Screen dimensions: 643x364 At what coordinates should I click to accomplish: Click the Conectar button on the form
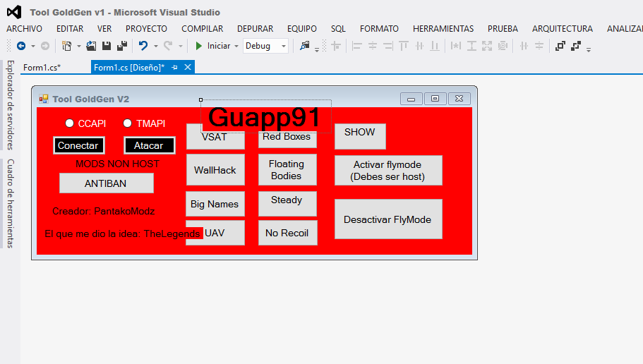tap(79, 145)
